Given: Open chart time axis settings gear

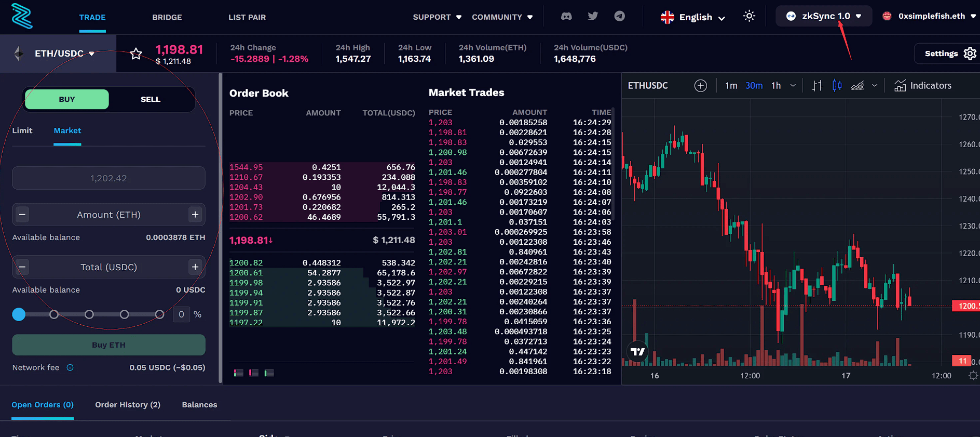Looking at the screenshot, I should point(973,375).
